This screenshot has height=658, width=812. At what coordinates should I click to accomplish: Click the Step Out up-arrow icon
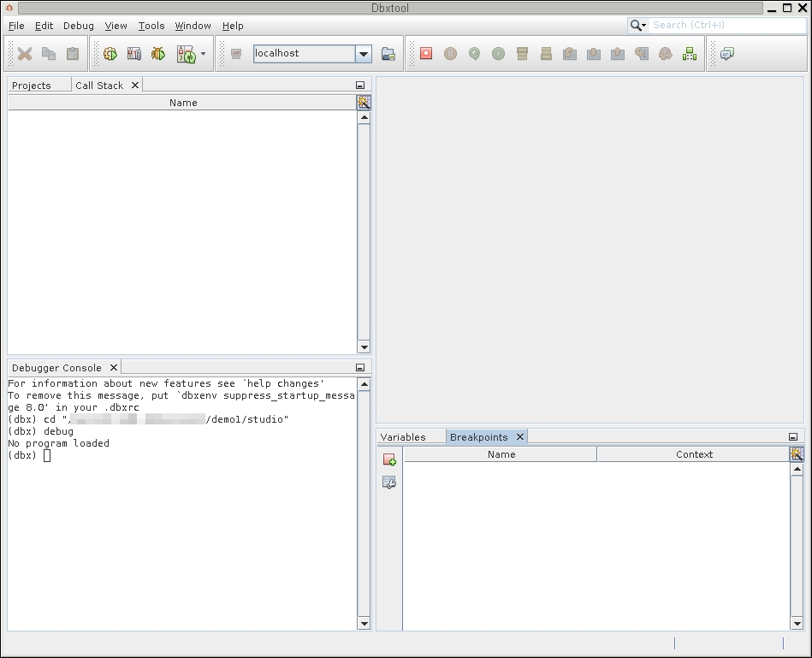click(x=617, y=53)
